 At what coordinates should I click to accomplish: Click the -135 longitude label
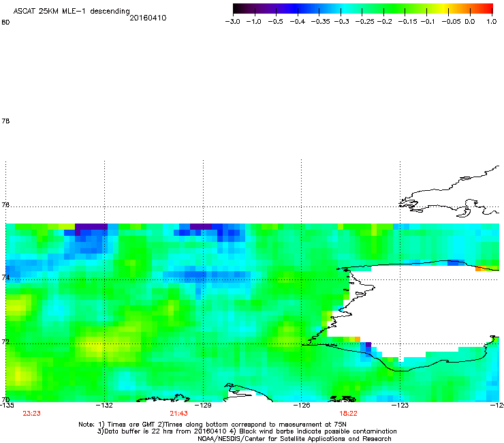point(7,405)
